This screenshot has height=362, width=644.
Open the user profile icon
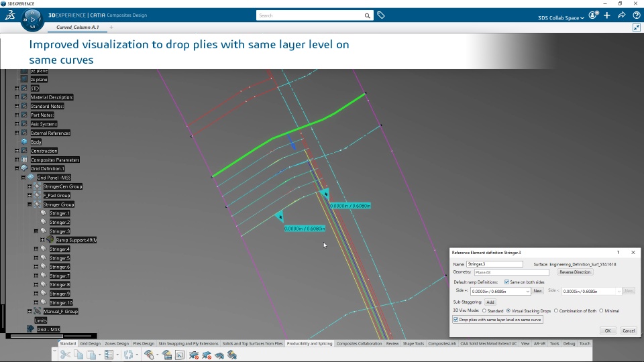coord(592,15)
